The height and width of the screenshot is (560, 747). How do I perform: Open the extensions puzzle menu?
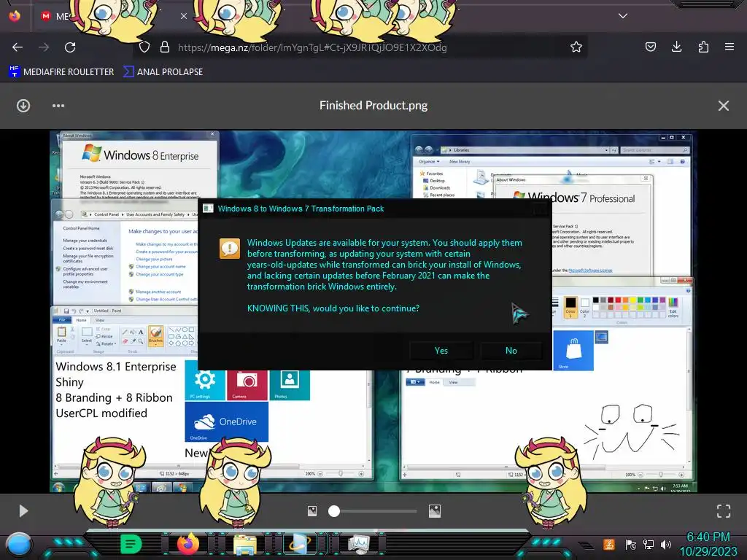pyautogui.click(x=703, y=47)
